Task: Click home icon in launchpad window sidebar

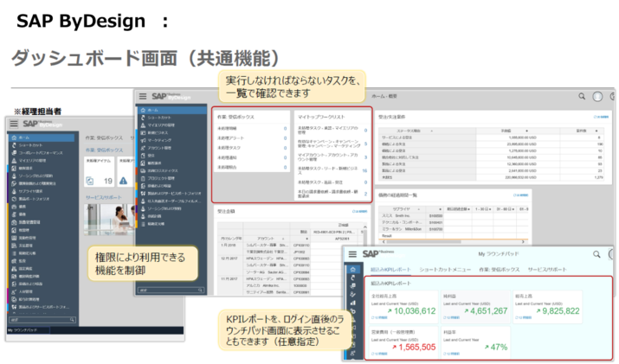Action: point(352,270)
